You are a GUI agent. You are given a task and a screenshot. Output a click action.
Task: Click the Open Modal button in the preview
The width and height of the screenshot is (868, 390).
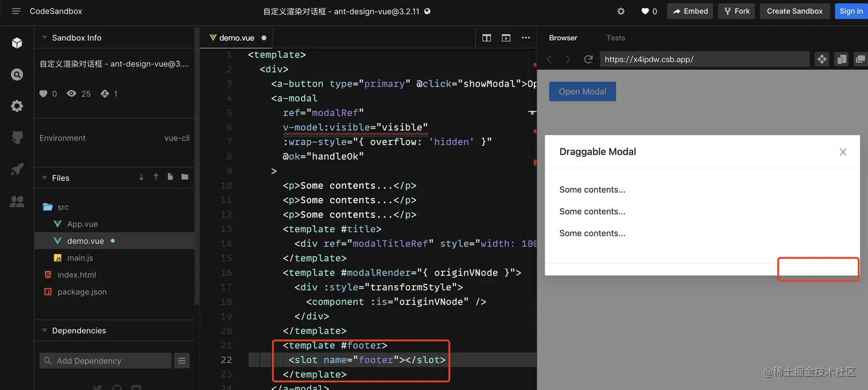click(x=582, y=92)
